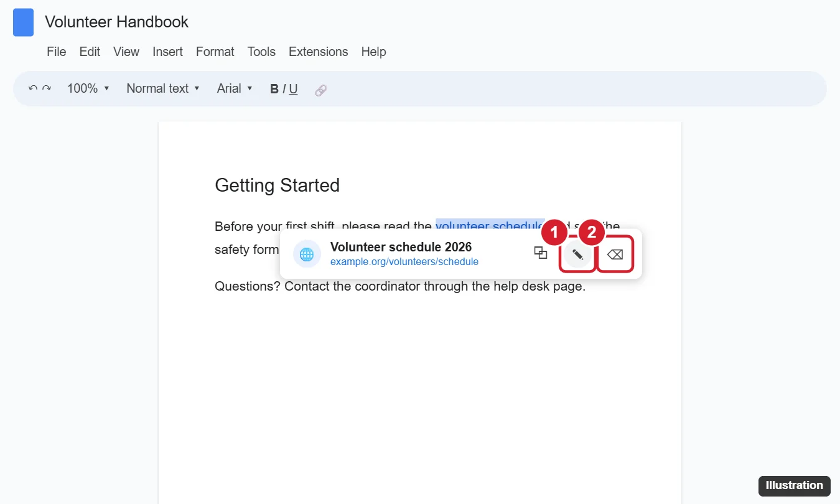Open the Extensions menu
The image size is (840, 504).
point(319,52)
